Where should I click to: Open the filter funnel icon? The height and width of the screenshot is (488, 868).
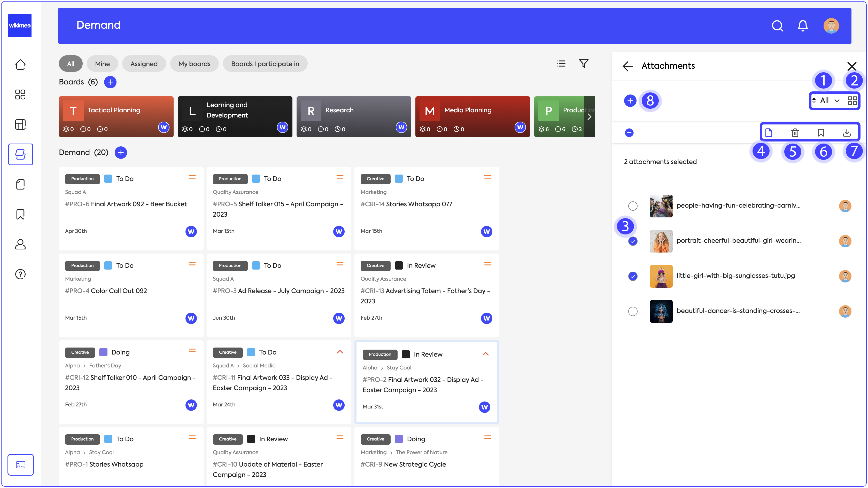coord(584,63)
